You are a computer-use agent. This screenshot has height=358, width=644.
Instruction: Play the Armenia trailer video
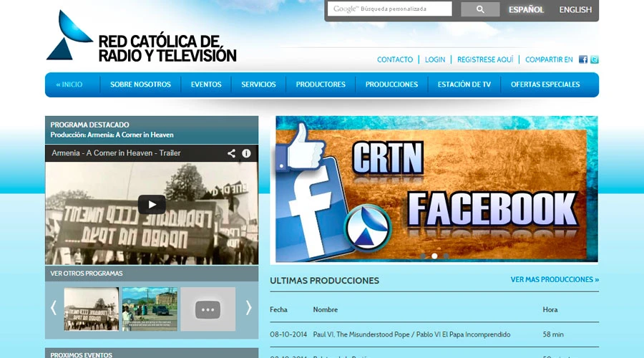152,204
